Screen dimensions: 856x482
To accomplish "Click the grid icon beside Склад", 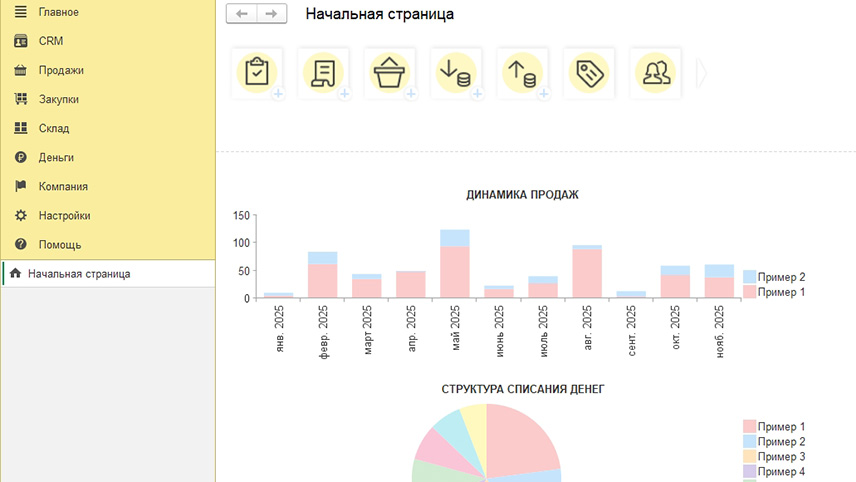I will (21, 128).
